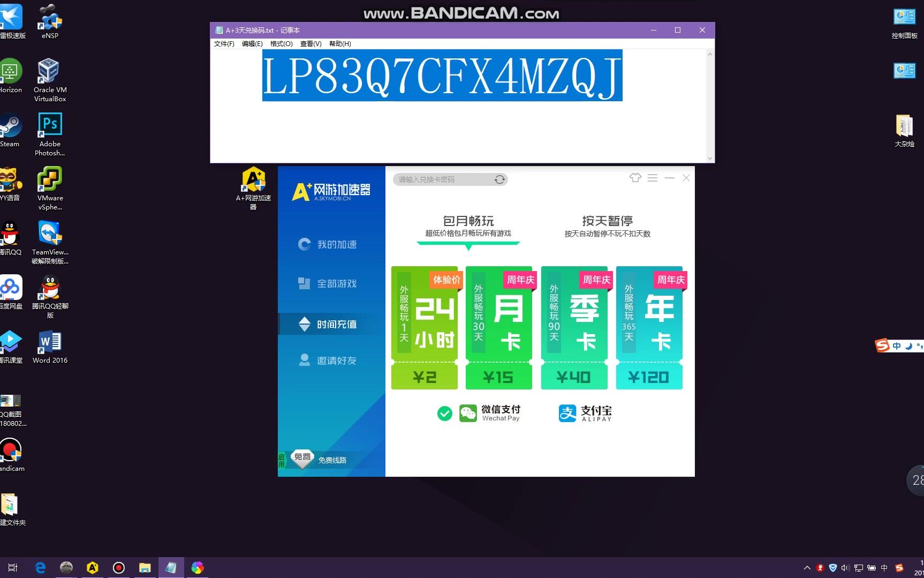Click the refresh icon beside redemption field
Image resolution: width=924 pixels, height=578 pixels.
coord(500,179)
